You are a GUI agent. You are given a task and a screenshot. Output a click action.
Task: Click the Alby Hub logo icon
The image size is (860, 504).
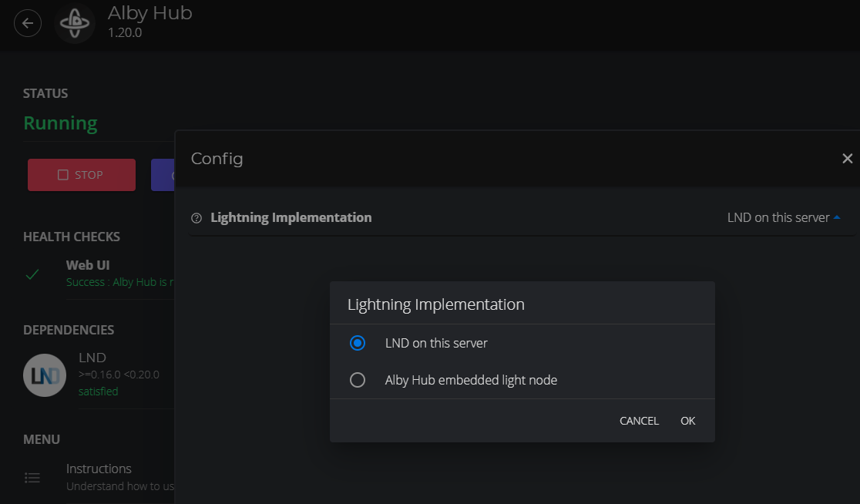pyautogui.click(x=75, y=24)
